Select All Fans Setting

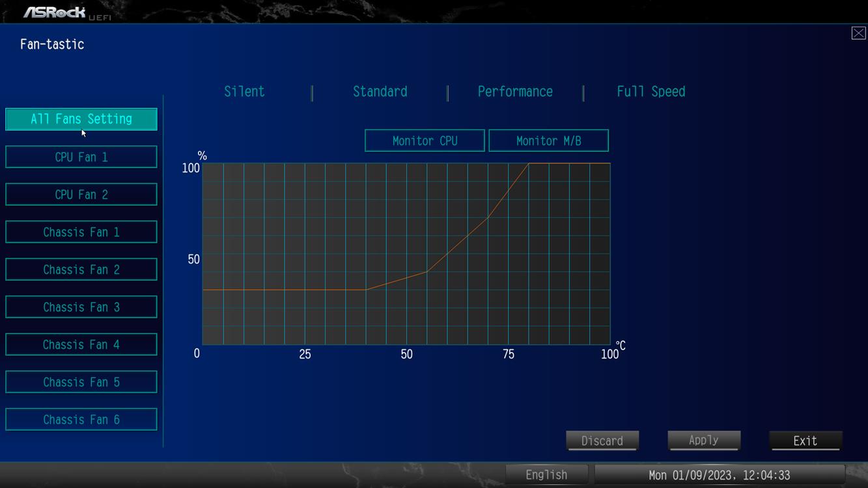pyautogui.click(x=81, y=119)
